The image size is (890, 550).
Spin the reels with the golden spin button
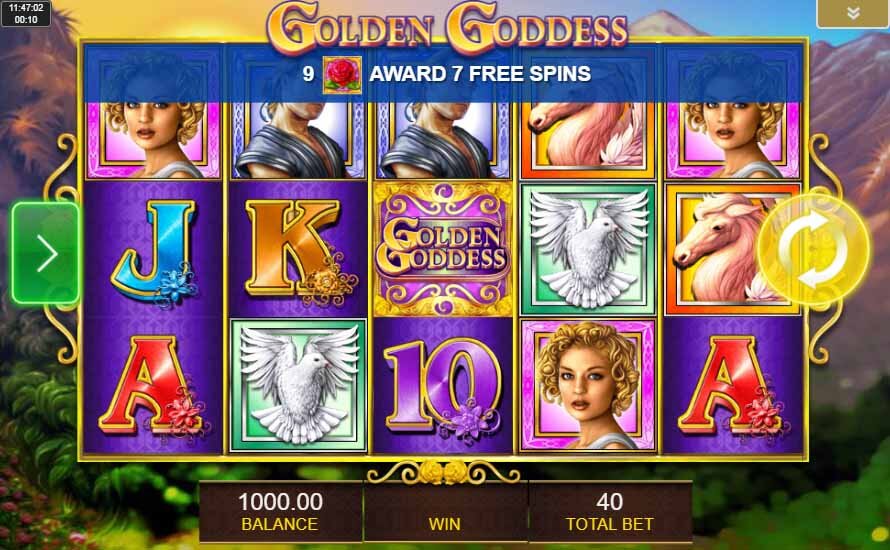coord(813,250)
